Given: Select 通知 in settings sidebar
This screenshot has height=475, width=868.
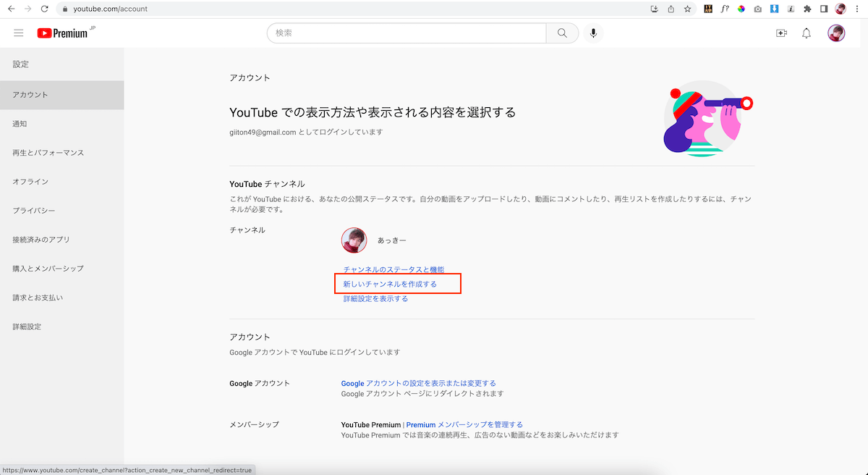Looking at the screenshot, I should 20,124.
